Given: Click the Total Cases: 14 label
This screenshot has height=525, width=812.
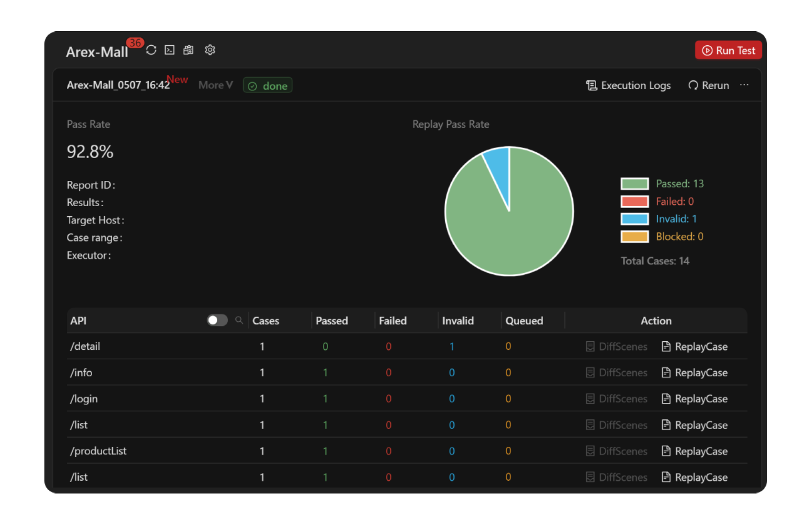Looking at the screenshot, I should tap(655, 261).
